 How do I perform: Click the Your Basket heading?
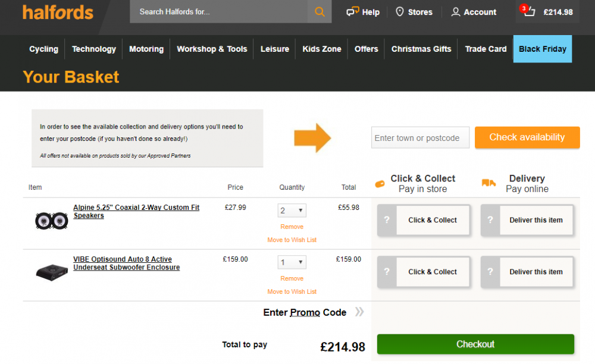click(x=71, y=77)
